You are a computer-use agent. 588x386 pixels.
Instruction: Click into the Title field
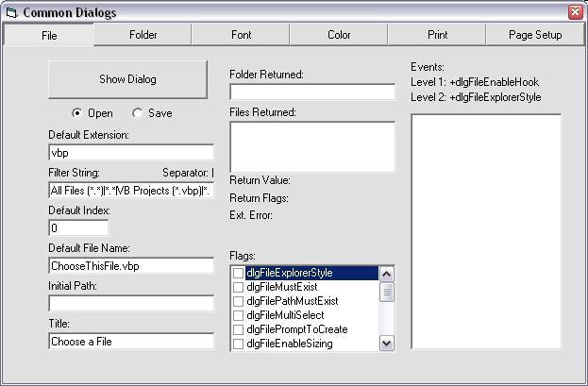click(131, 342)
